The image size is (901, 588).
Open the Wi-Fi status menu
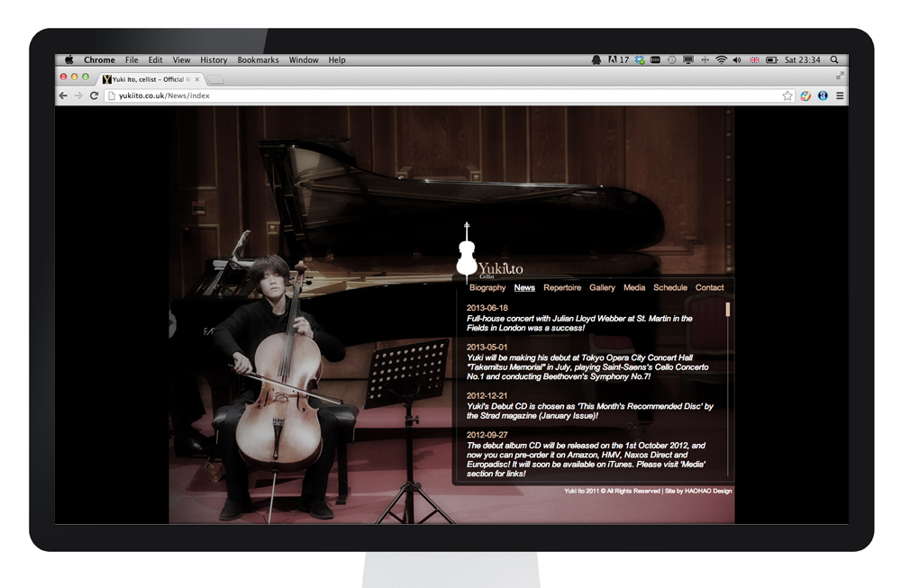(721, 59)
